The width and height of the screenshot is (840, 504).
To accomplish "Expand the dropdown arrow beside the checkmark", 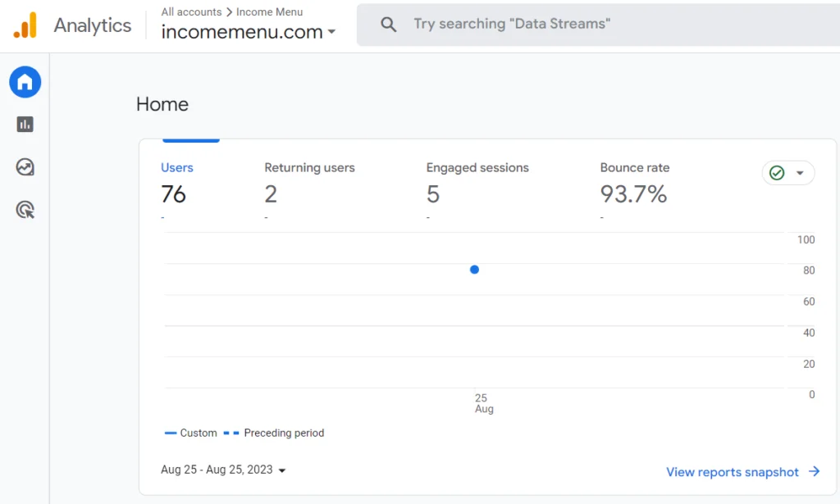I will [800, 173].
